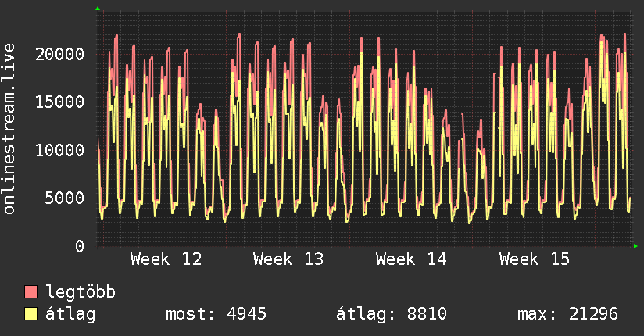This screenshot has height=336, width=644.
Task: Click the átlag: 8810 statistic
Action: coord(391,314)
